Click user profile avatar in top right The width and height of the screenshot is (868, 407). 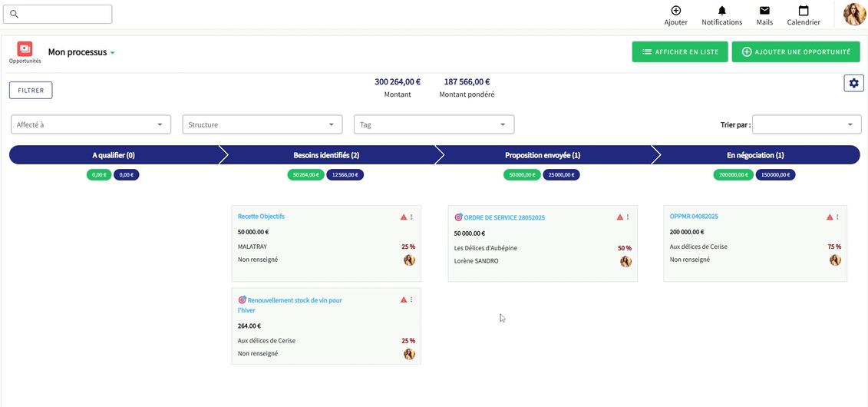[x=854, y=14]
